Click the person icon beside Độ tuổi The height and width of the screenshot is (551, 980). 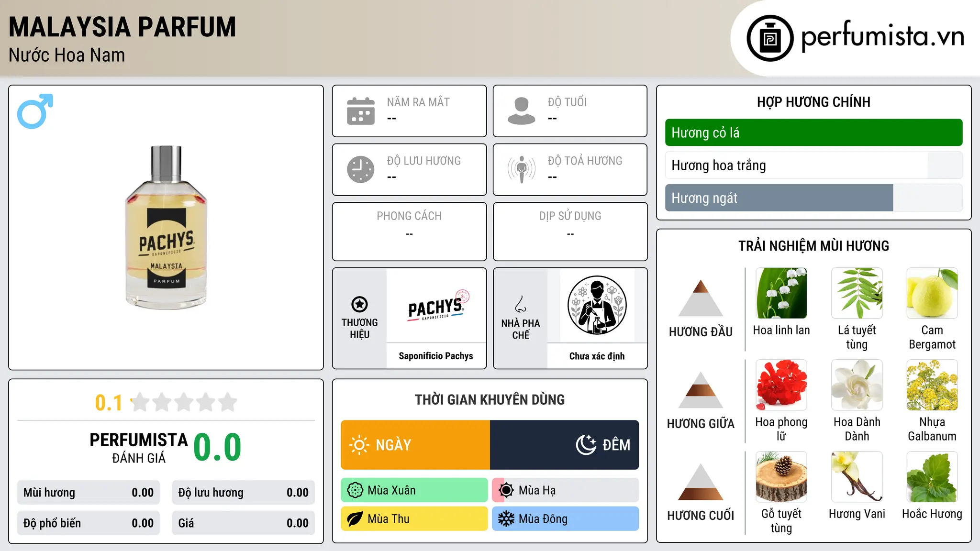[x=522, y=111]
